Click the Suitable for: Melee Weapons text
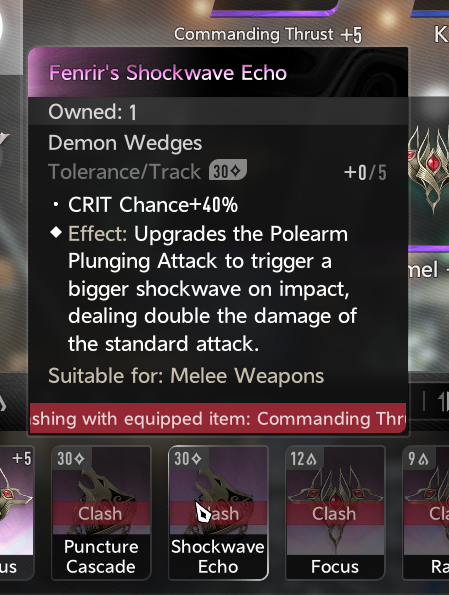Screen dimensions: 449x595 point(186,376)
